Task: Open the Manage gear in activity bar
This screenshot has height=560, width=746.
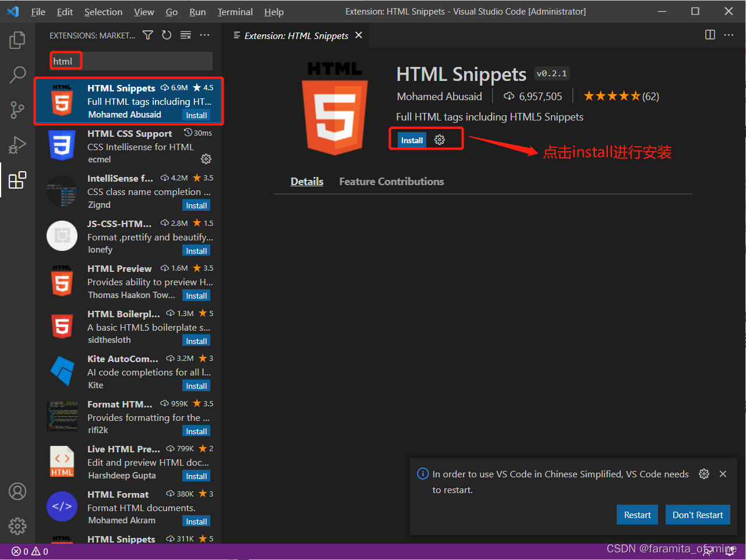Action: coord(17,526)
